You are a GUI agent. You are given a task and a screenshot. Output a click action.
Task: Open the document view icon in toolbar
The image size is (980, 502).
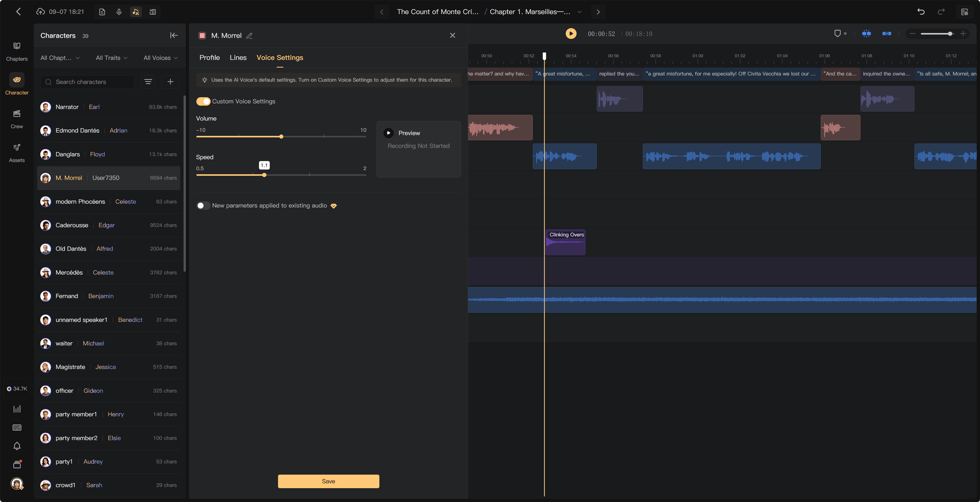click(x=102, y=12)
